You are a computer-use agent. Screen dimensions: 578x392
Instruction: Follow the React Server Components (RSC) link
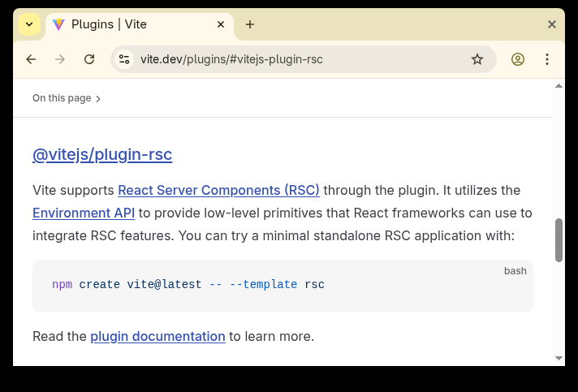point(218,190)
